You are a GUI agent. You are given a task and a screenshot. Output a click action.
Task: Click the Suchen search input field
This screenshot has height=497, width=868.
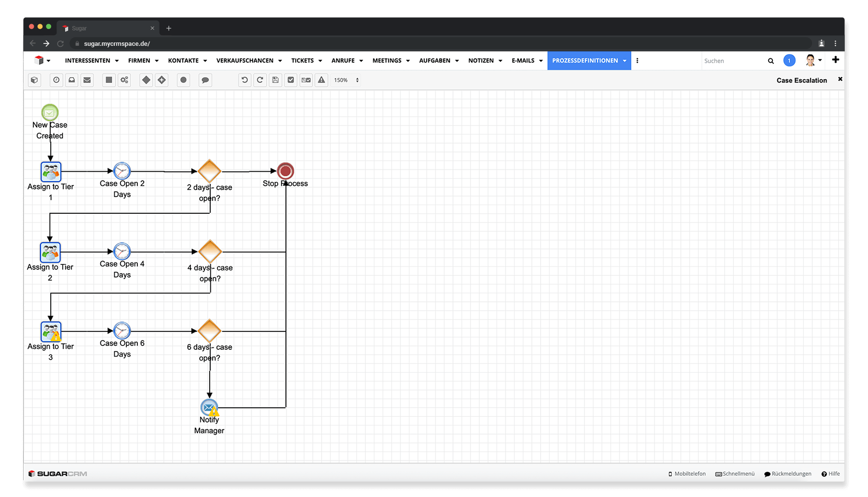[733, 61]
